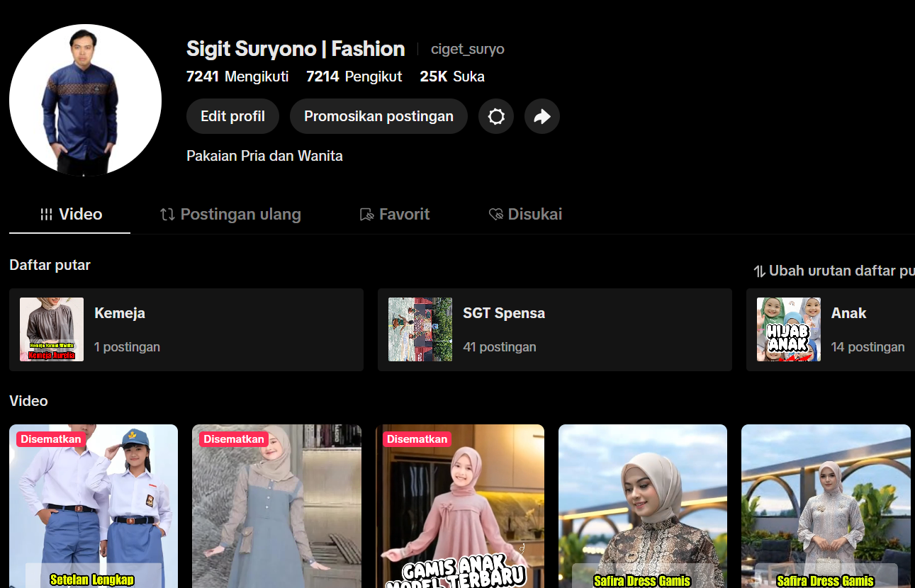Open the pinned blue-gray dress video

click(276, 507)
